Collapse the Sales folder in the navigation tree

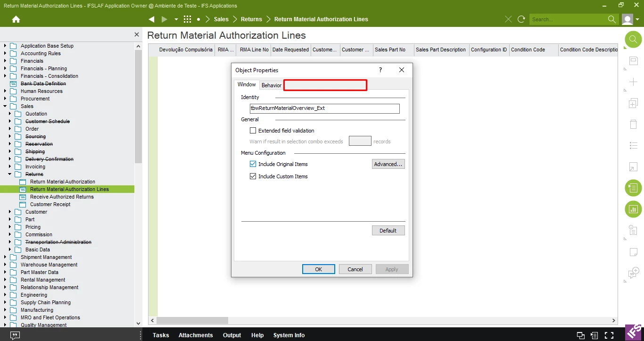5,106
